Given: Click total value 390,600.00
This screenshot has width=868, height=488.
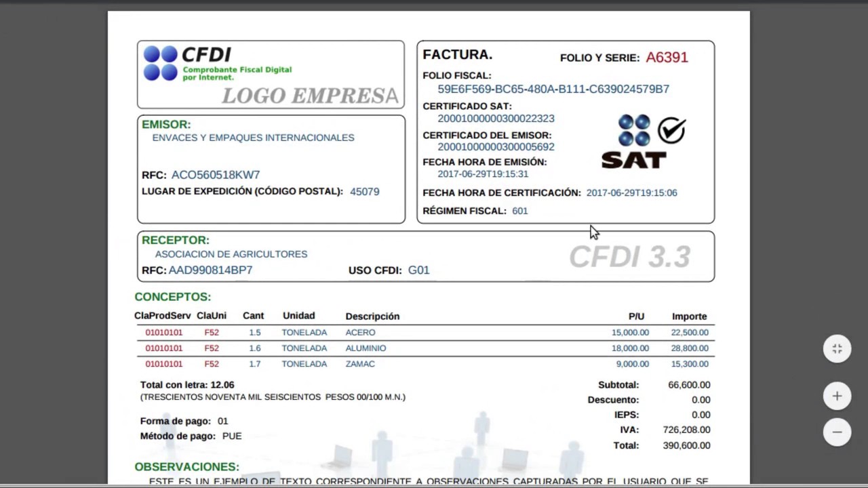Looking at the screenshot, I should 686,445.
